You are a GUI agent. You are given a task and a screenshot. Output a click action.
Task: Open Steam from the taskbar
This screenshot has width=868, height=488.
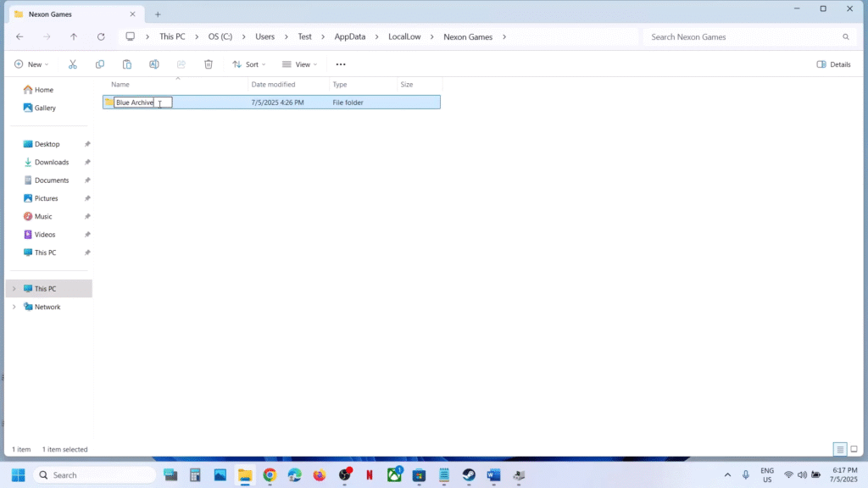(x=469, y=474)
